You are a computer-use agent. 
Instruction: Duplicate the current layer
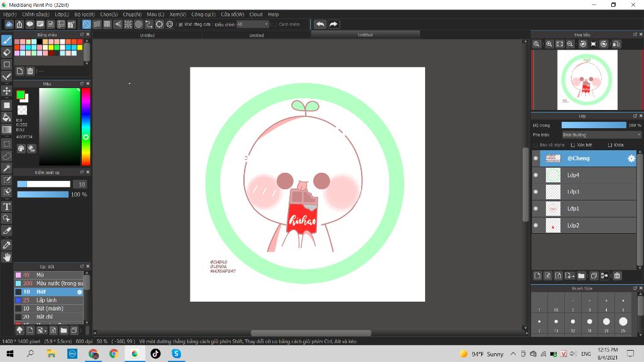point(594,276)
